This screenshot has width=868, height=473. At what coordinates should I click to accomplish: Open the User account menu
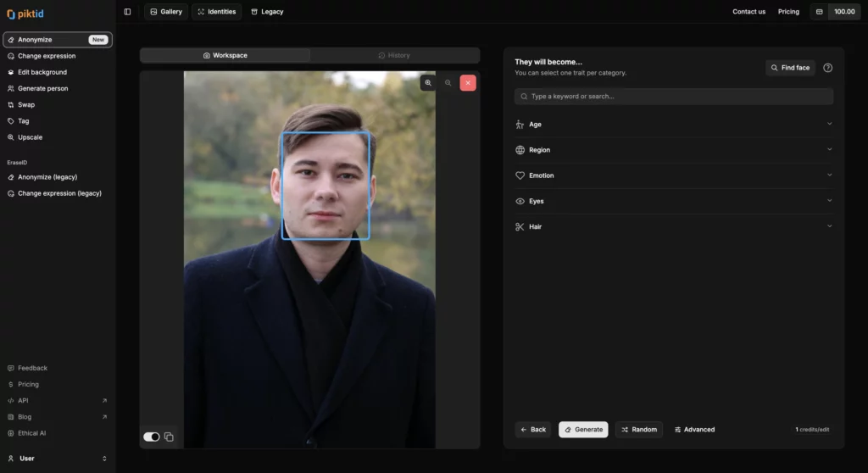pos(58,459)
